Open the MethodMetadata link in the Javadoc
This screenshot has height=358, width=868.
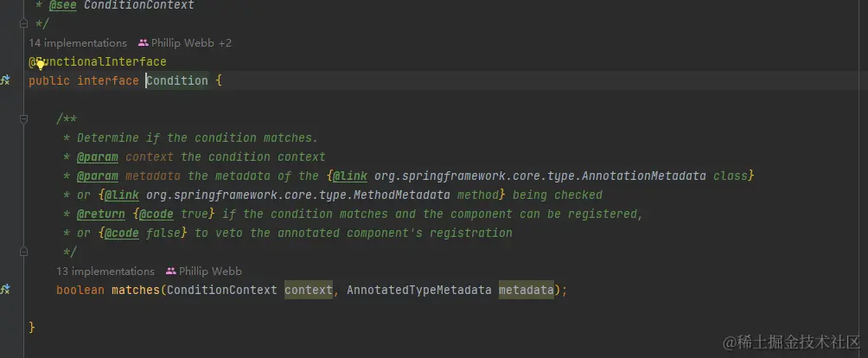pyautogui.click(x=297, y=195)
